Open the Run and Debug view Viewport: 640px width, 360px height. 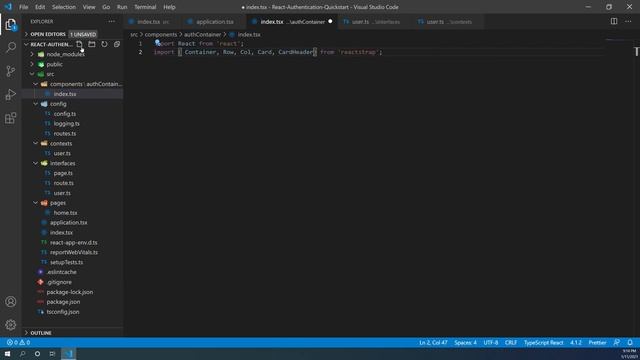(x=11, y=95)
